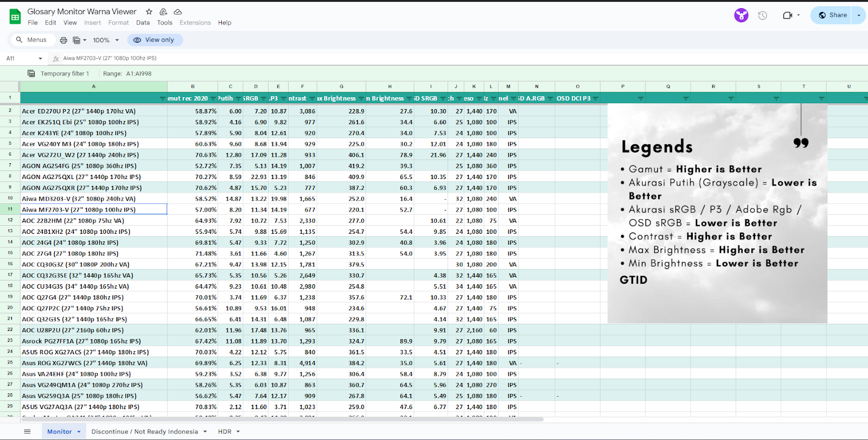Click Asus VG249QM1A name cell
Viewport: 868px width, 440px height.
pyautogui.click(x=93, y=385)
